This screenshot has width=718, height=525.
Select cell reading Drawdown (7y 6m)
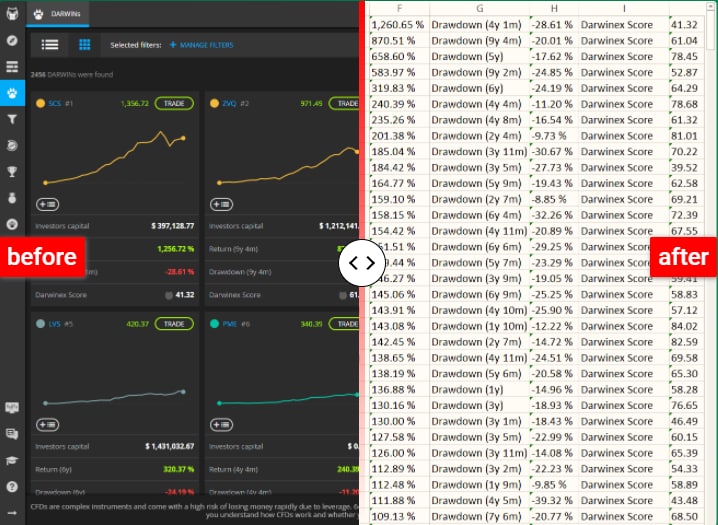tap(479, 517)
